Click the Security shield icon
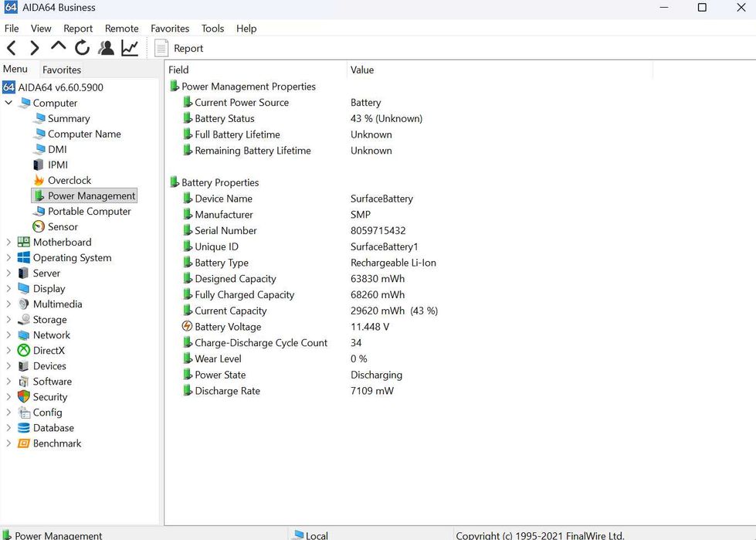756x540 pixels. pyautogui.click(x=24, y=397)
